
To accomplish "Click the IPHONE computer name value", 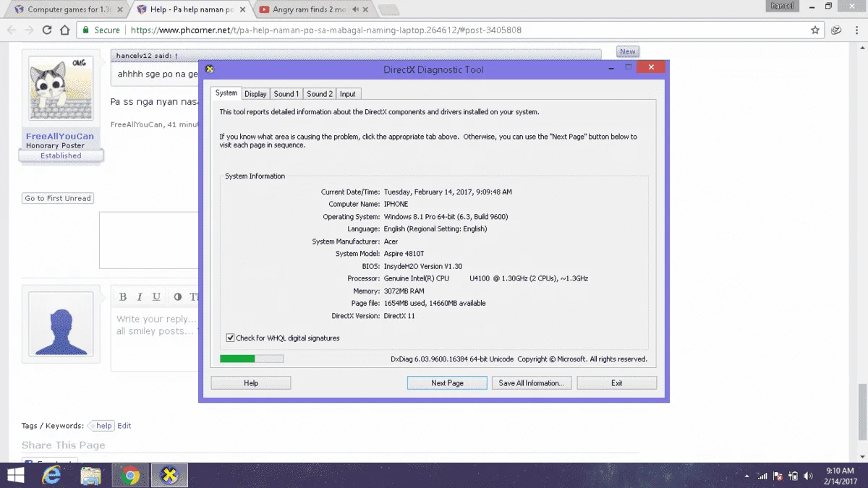I will pos(396,204).
